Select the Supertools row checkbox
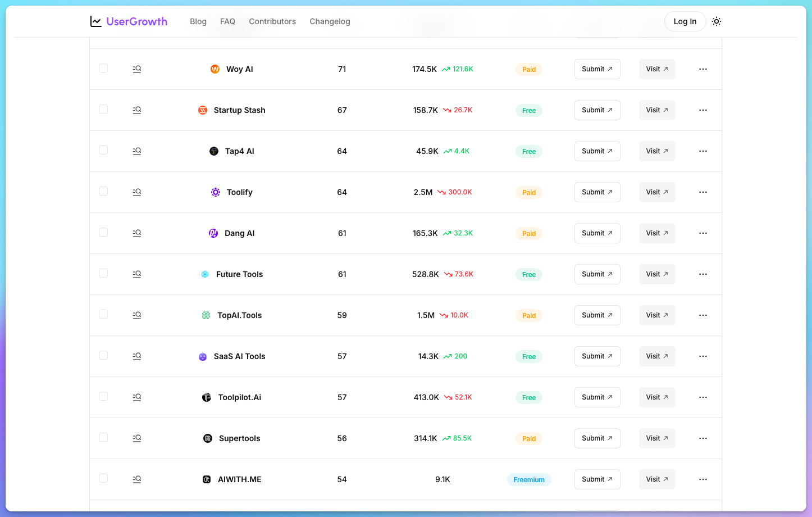 [x=103, y=437]
